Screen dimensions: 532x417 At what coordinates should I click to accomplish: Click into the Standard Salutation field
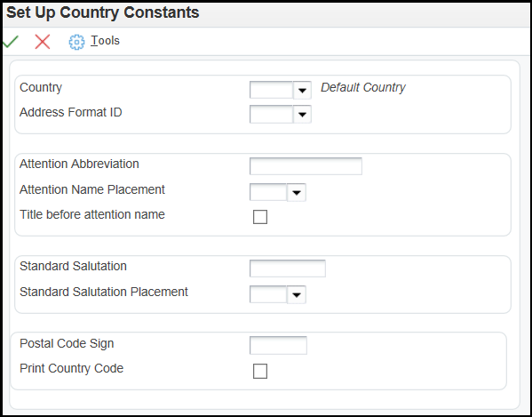click(288, 269)
